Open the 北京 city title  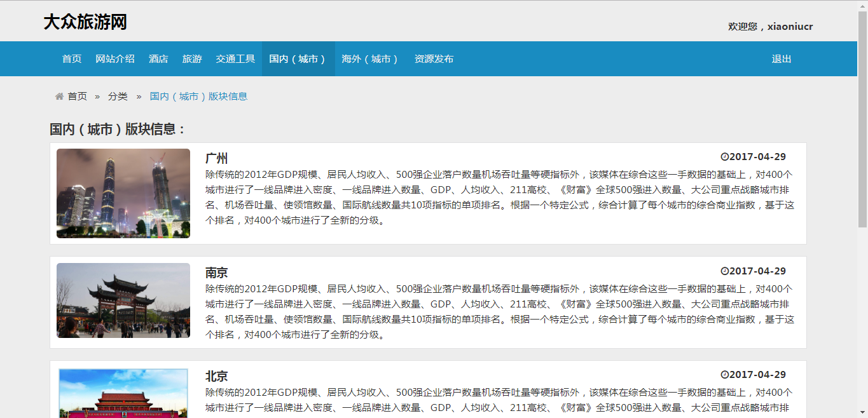coord(217,376)
